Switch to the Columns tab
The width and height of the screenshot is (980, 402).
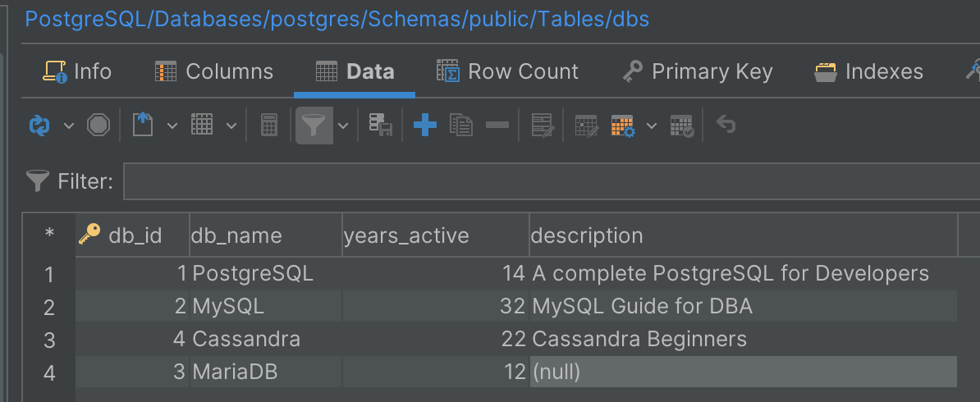point(214,72)
